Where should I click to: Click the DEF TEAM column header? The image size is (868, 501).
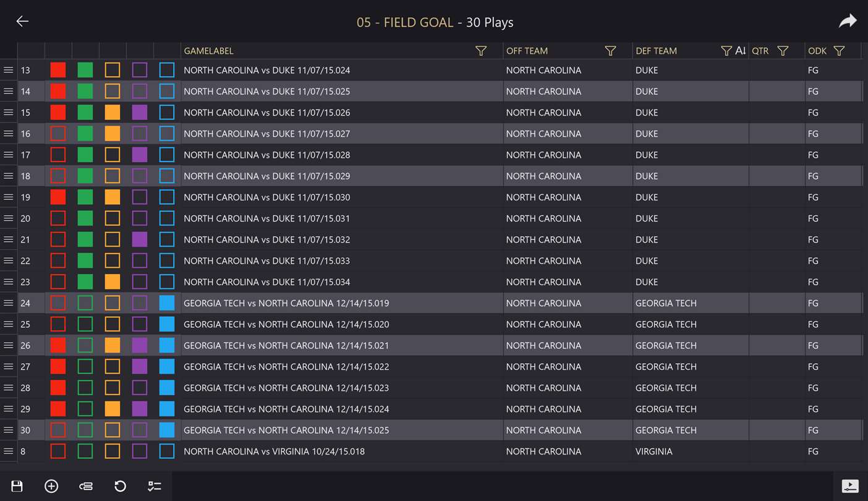pos(656,51)
